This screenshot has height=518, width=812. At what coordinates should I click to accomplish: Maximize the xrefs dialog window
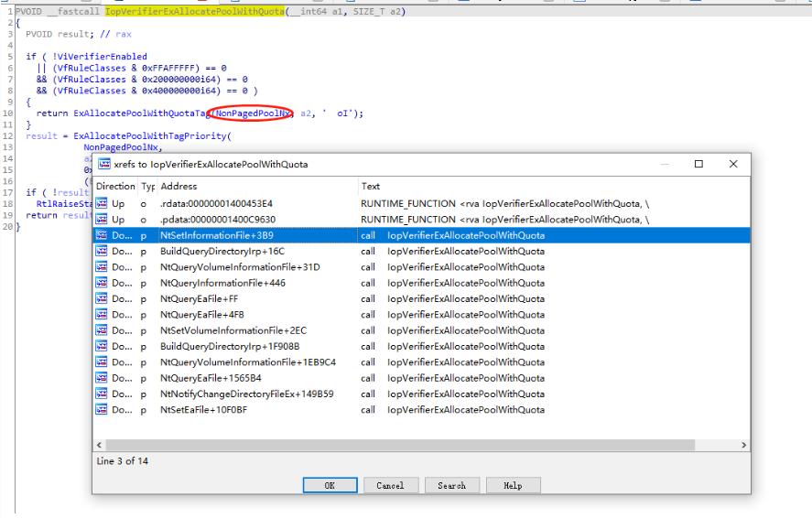point(698,165)
